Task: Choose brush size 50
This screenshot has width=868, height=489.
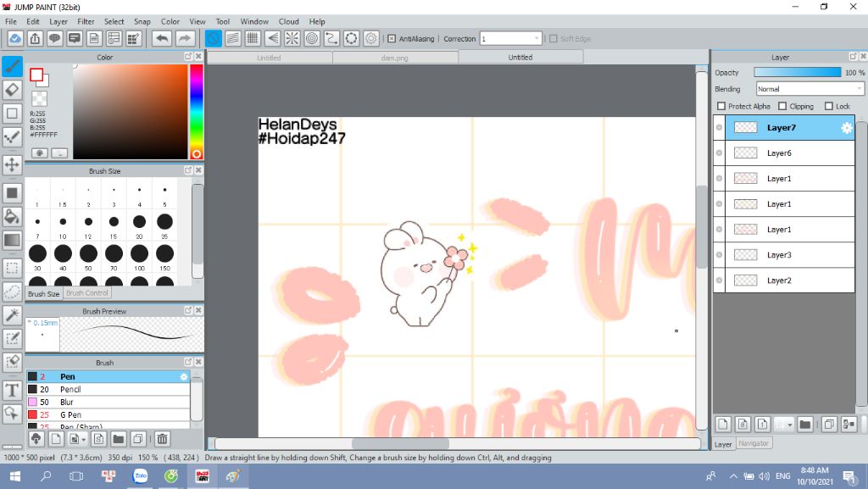Action: coord(88,257)
